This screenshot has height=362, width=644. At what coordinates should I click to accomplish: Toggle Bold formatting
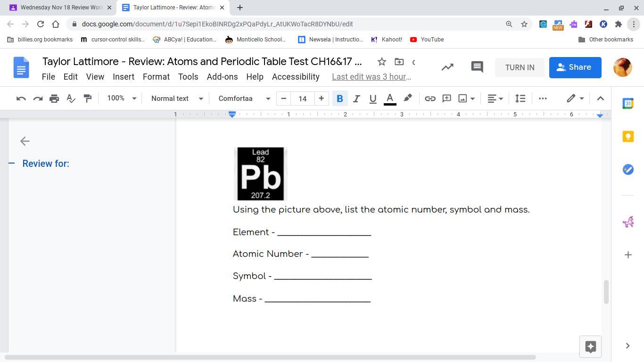point(339,99)
